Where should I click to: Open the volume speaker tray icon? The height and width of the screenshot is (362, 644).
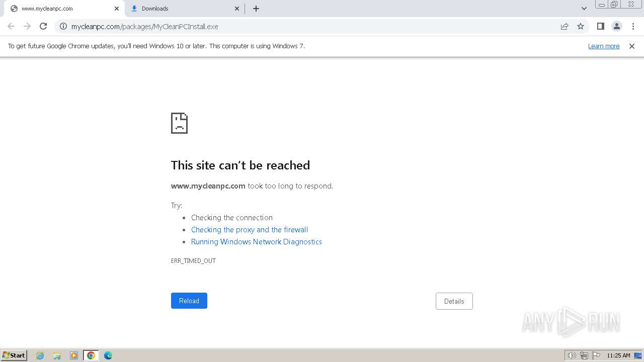(x=572, y=355)
